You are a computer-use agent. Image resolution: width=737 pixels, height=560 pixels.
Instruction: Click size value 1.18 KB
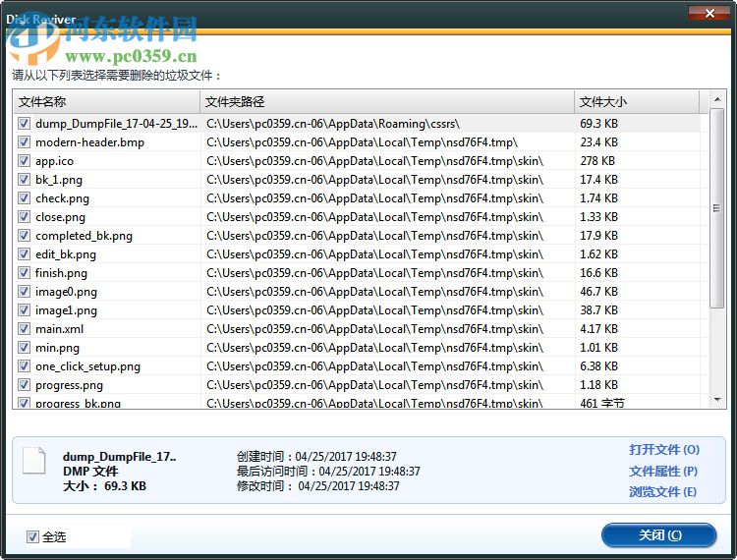(x=598, y=385)
